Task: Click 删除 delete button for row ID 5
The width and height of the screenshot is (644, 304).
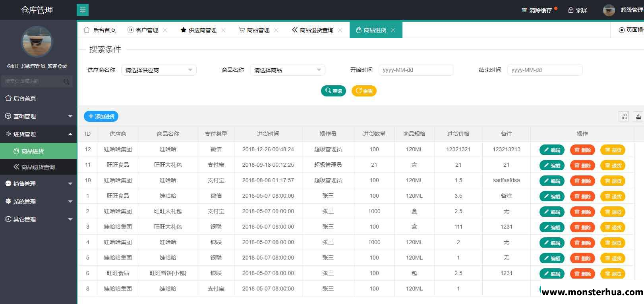Action: [582, 258]
